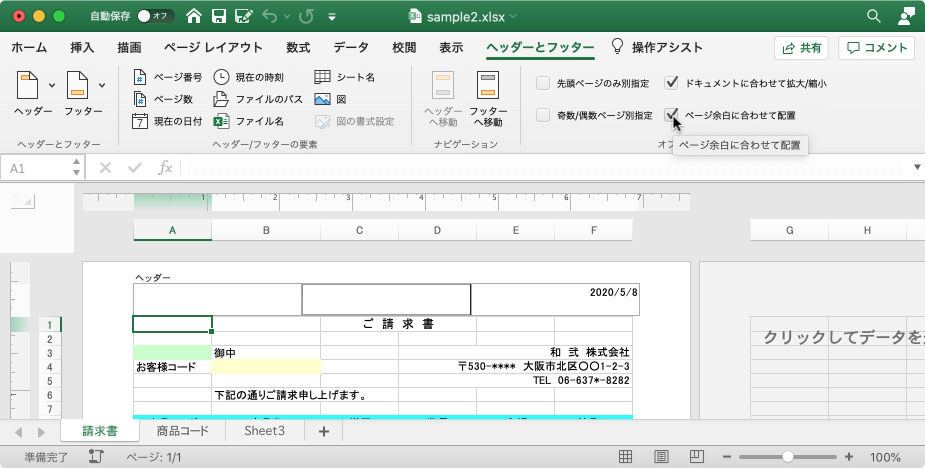925x468 pixels.
Task: Open the search magnifier in title bar
Action: click(x=874, y=16)
